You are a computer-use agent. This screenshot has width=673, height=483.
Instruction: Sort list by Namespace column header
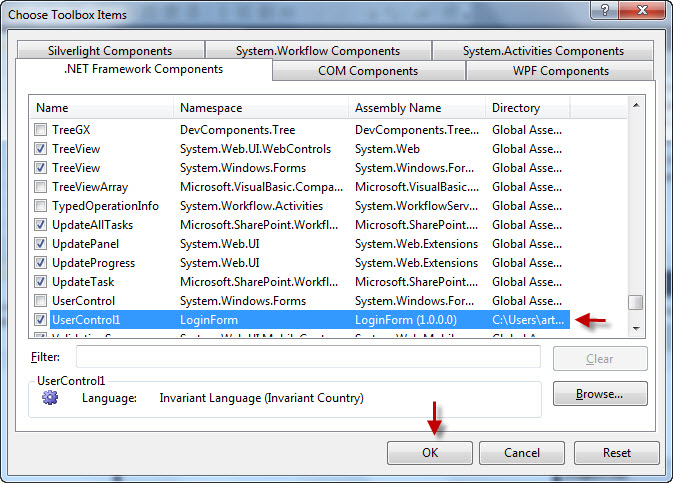[x=262, y=108]
